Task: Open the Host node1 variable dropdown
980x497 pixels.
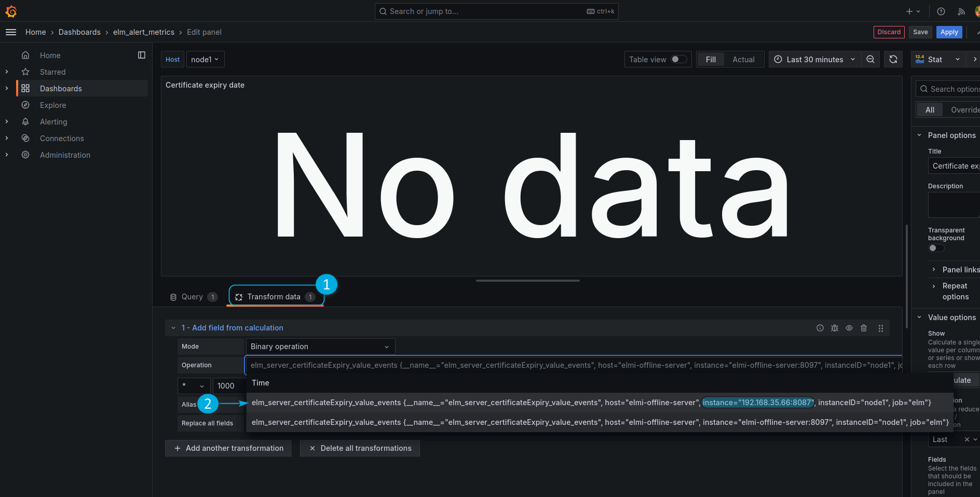Action: click(205, 60)
